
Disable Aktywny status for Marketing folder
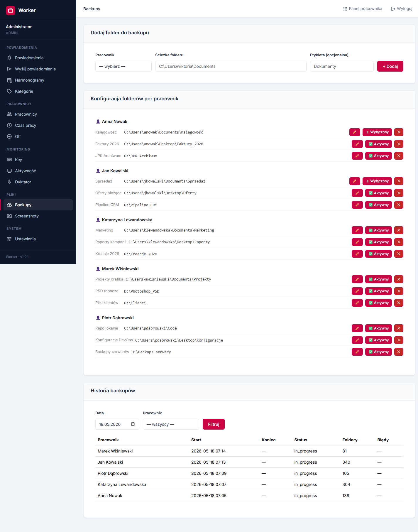[378, 230]
